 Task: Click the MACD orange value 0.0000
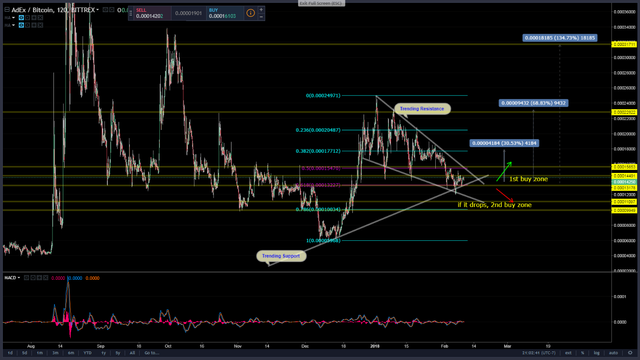pos(92,278)
